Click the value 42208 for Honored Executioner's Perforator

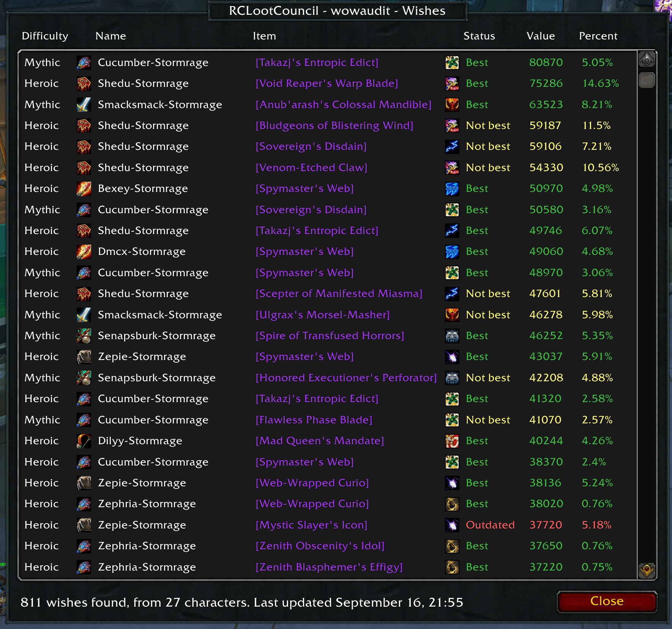click(546, 378)
